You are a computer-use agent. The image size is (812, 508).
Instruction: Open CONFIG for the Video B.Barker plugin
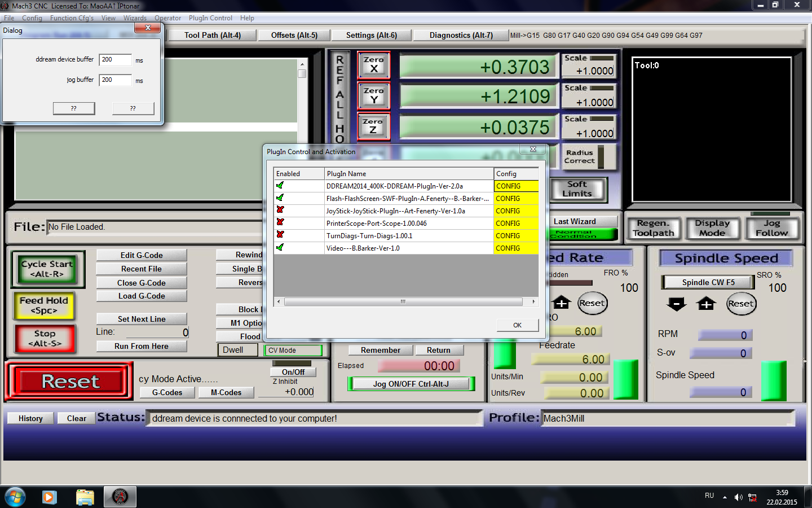516,248
